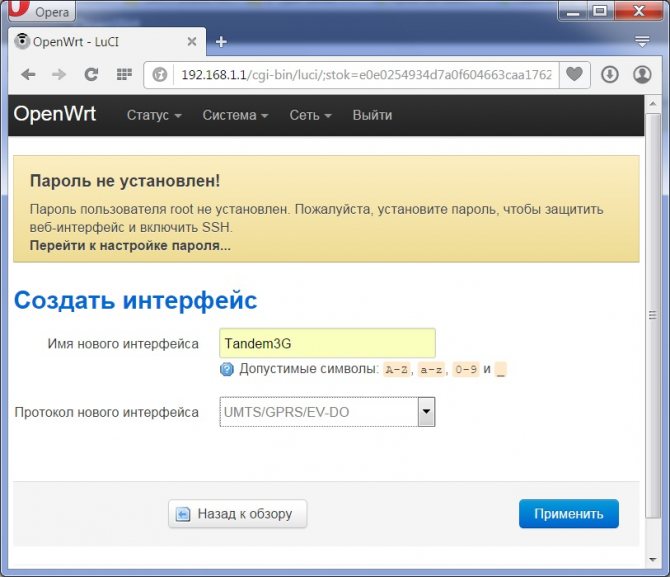670x577 pixels.
Task: Click the A-Z allowed characters tag
Action: [x=397, y=369]
